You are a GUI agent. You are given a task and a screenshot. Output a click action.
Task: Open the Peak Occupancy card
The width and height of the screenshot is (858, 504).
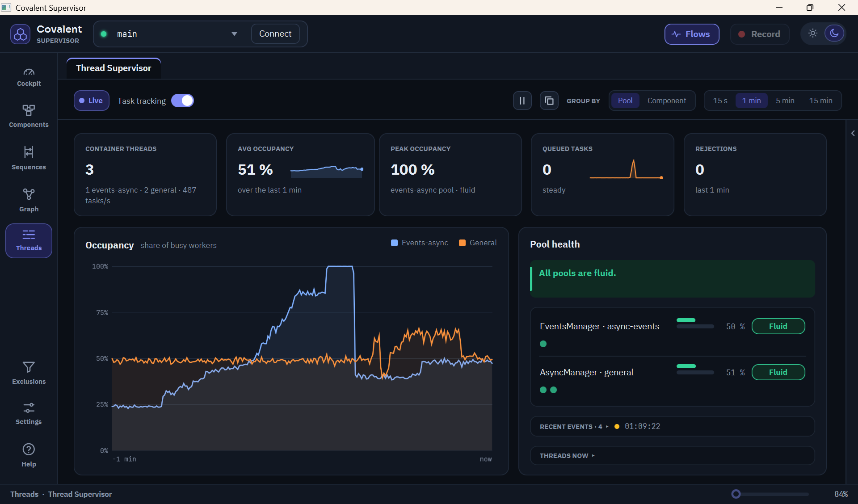(450, 175)
